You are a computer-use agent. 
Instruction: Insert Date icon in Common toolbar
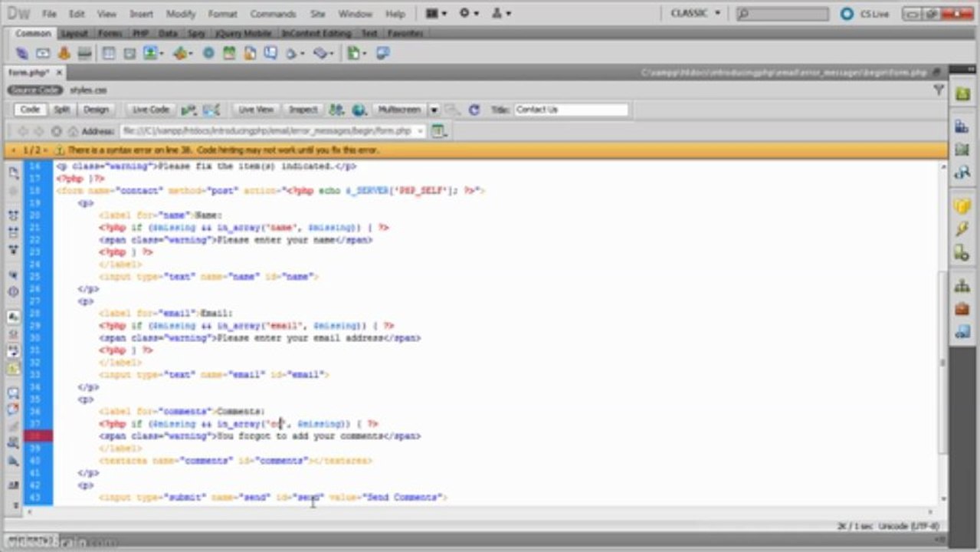pyautogui.click(x=229, y=54)
